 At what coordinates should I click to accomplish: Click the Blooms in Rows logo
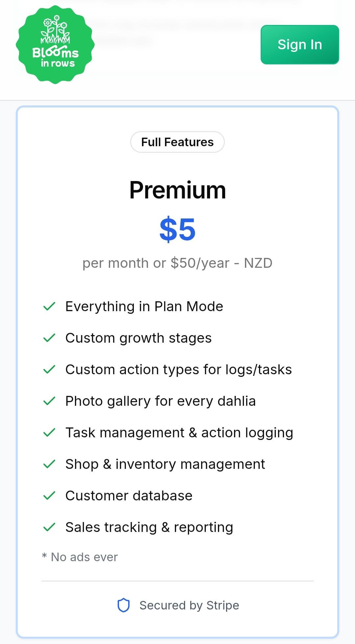pyautogui.click(x=55, y=44)
